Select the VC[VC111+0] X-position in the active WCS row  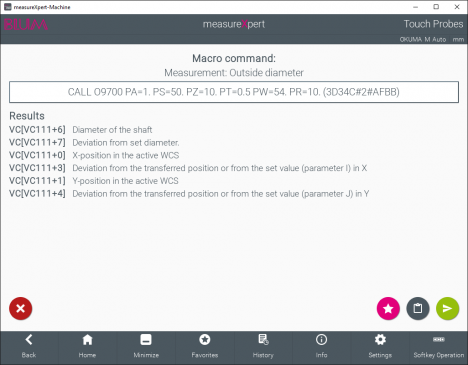tap(94, 155)
